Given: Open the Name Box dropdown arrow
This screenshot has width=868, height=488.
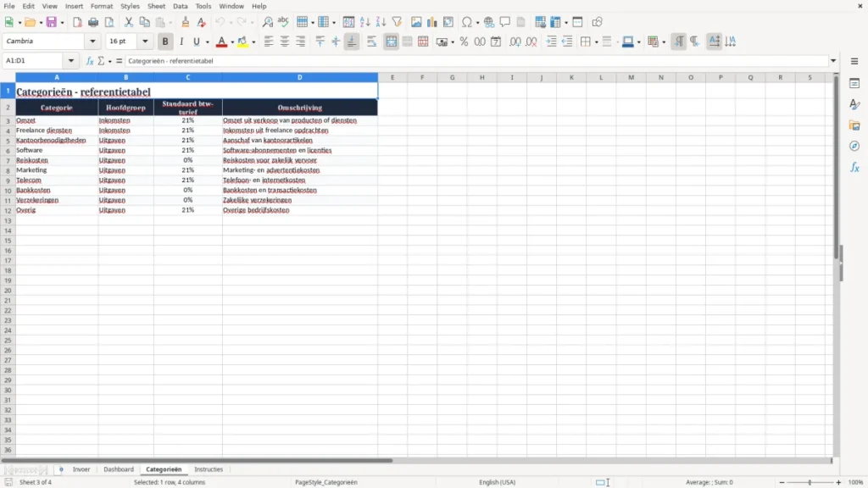Looking at the screenshot, I should (x=71, y=61).
